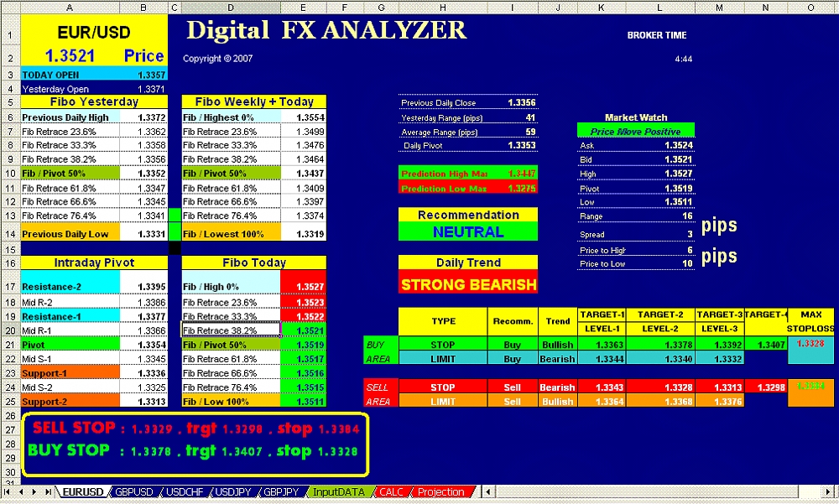839x504 pixels.
Task: Click the red Max Stoploss 1.3328 cell
Action: [810, 349]
